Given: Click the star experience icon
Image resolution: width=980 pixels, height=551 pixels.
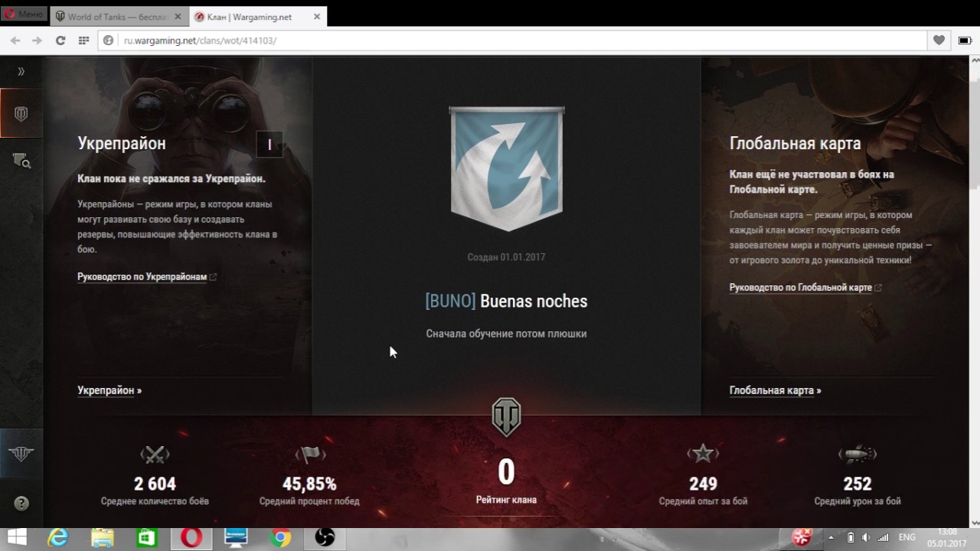Looking at the screenshot, I should pyautogui.click(x=703, y=454).
